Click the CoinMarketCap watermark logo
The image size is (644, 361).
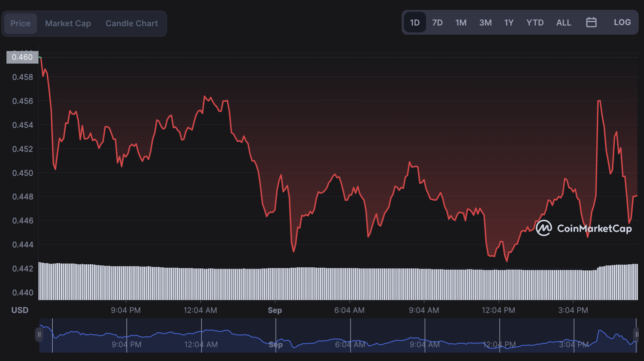583,228
